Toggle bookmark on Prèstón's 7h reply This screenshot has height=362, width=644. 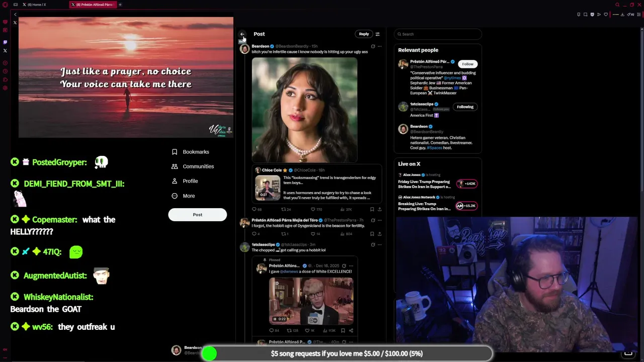pos(372,234)
